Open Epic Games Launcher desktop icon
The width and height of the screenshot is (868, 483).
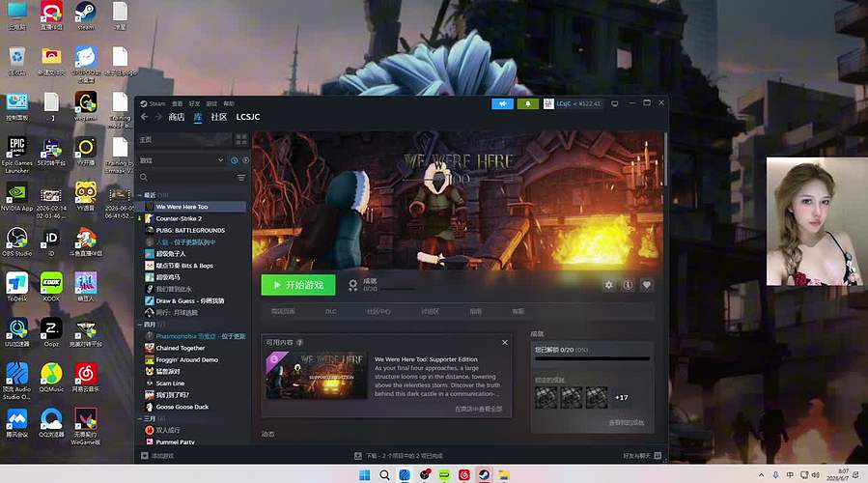point(17,155)
